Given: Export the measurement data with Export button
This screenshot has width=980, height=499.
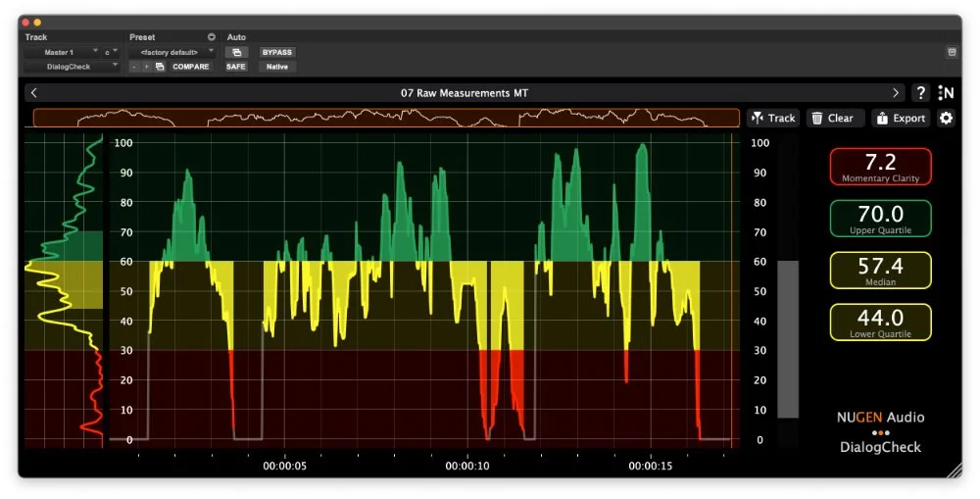Looking at the screenshot, I should pyautogui.click(x=901, y=118).
